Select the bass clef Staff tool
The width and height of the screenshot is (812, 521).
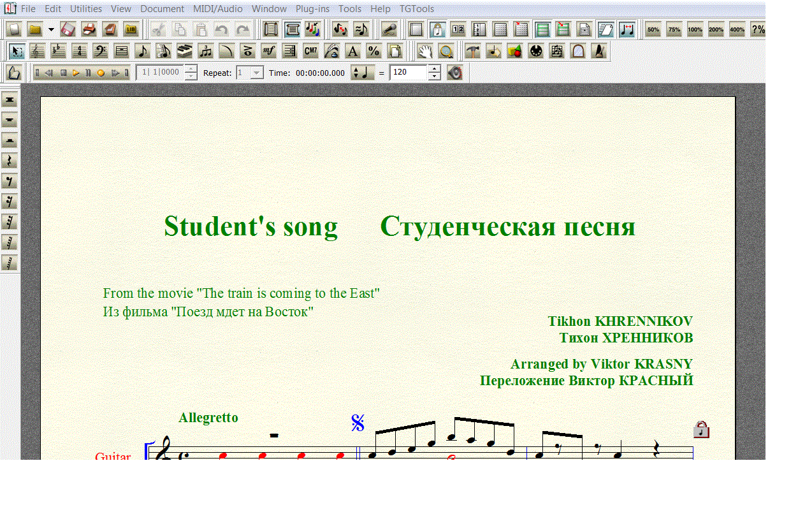pos(101,51)
